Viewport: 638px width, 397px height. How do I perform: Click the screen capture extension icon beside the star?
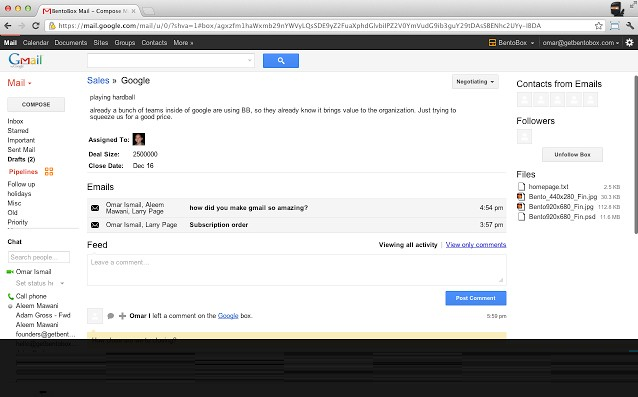point(614,26)
